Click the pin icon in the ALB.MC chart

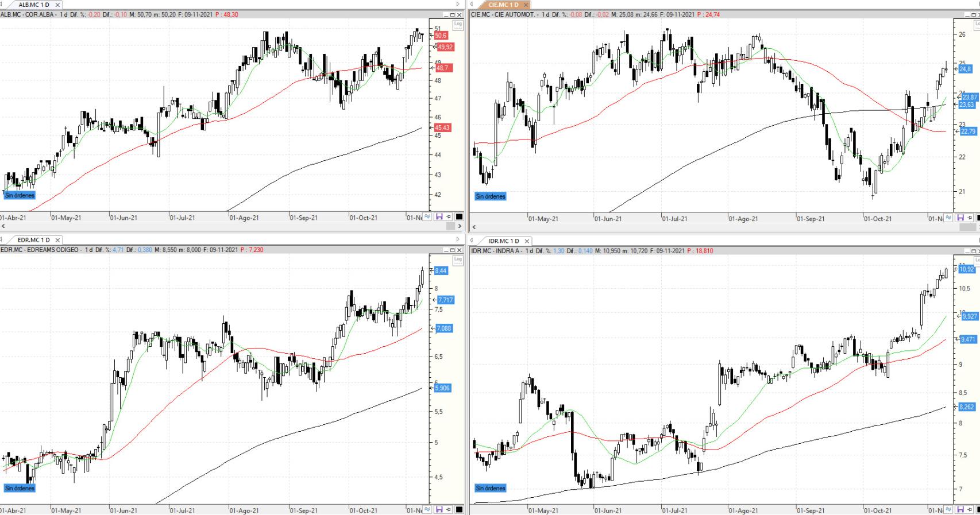tap(449, 217)
